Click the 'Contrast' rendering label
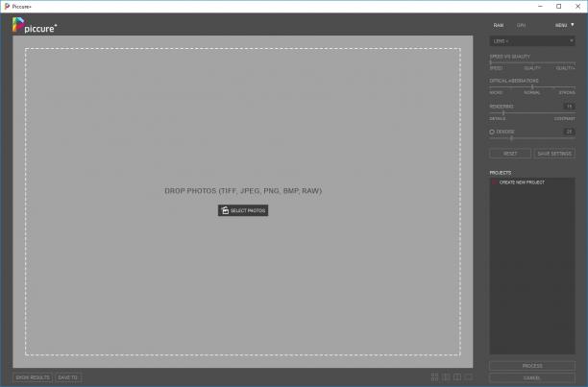 [x=564, y=119]
